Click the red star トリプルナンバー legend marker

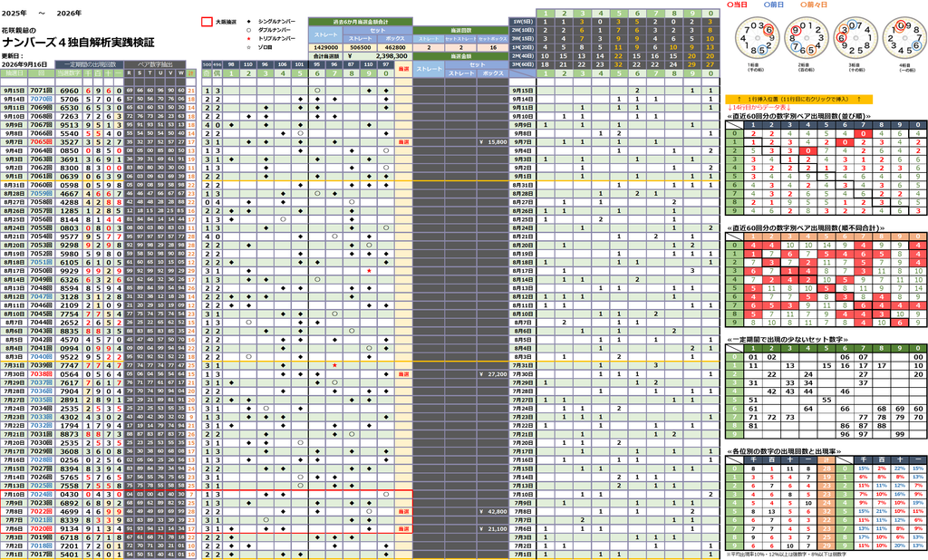(248, 38)
